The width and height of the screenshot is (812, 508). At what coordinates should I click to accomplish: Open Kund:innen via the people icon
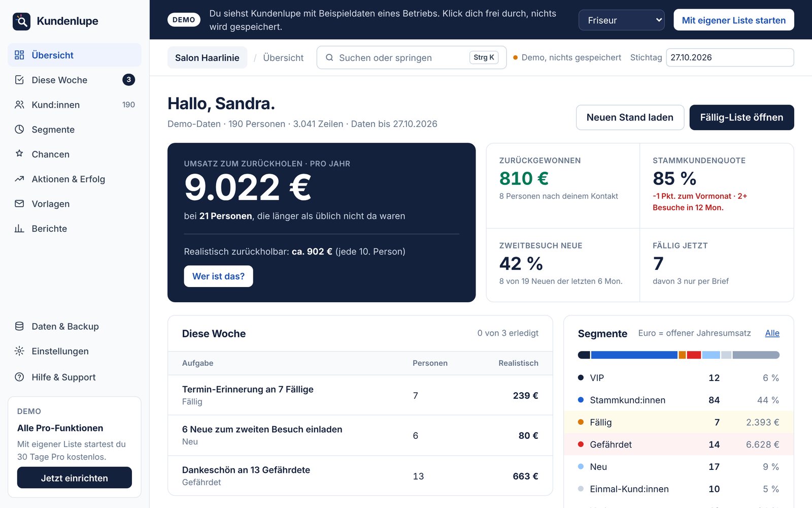tap(19, 105)
